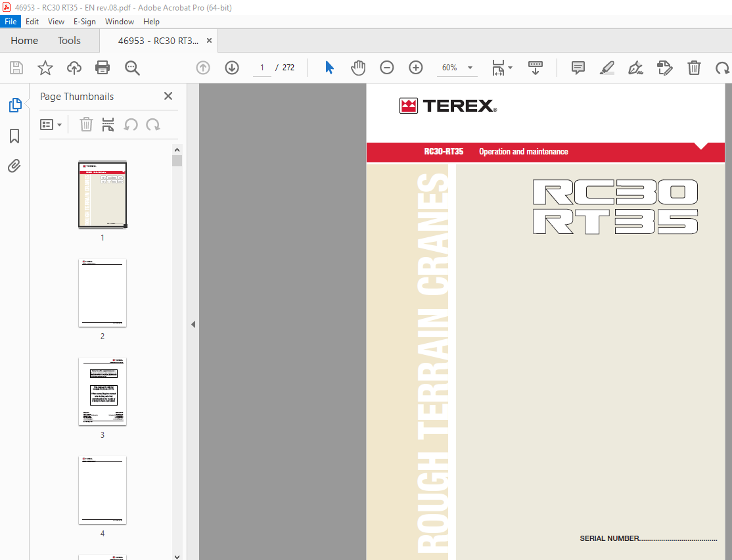Expand the fit page options arrow

pyautogui.click(x=511, y=68)
